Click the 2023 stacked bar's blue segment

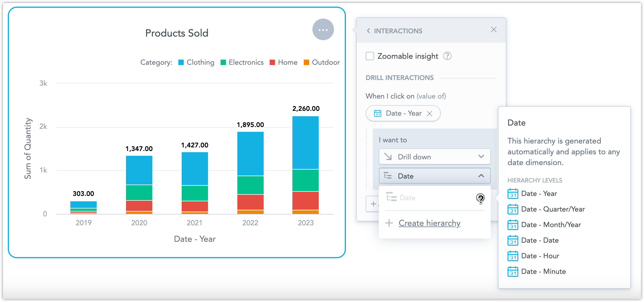305,143
